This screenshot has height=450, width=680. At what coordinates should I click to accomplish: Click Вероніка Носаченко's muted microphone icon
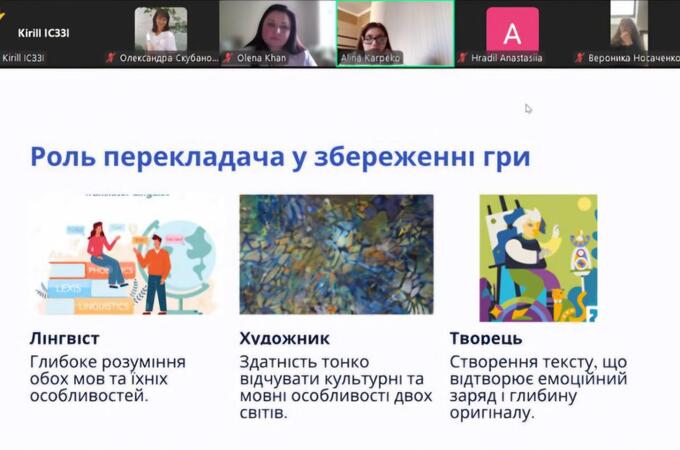[x=580, y=58]
